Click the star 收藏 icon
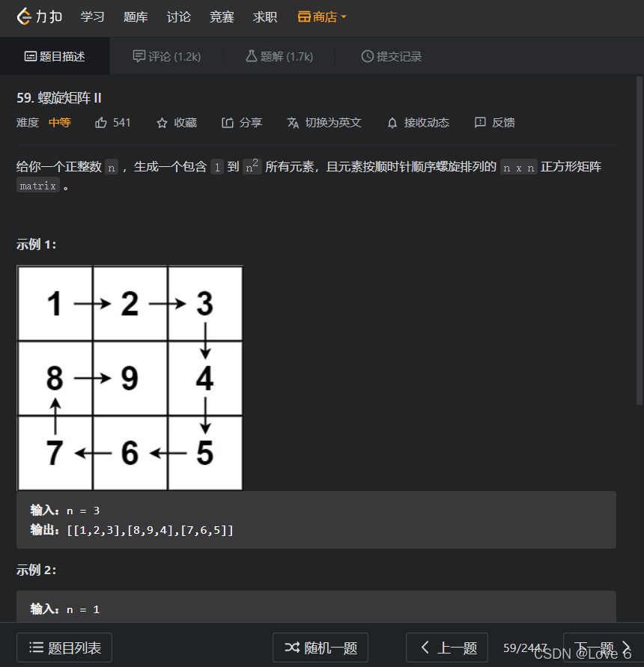Viewport: 644px width, 667px height. (162, 123)
